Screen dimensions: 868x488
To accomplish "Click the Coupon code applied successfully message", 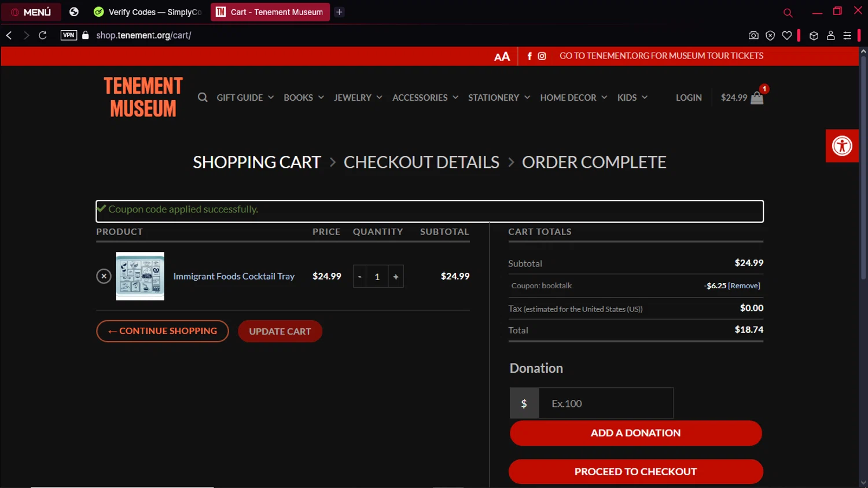I will pyautogui.click(x=183, y=210).
